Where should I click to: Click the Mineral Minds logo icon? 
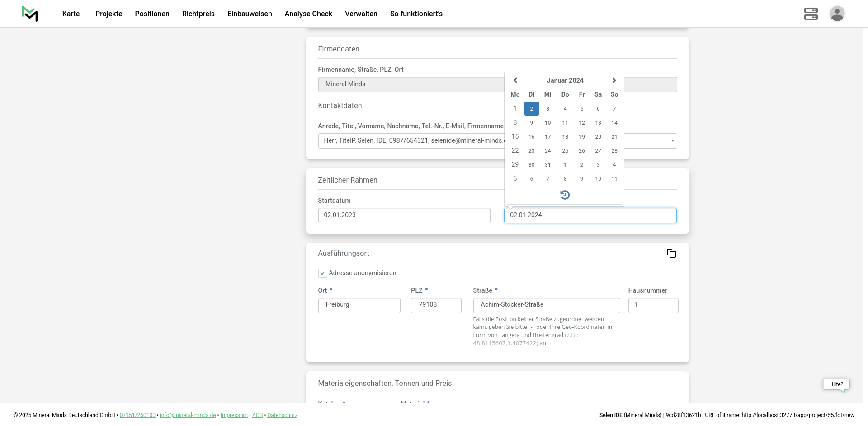pyautogui.click(x=30, y=14)
